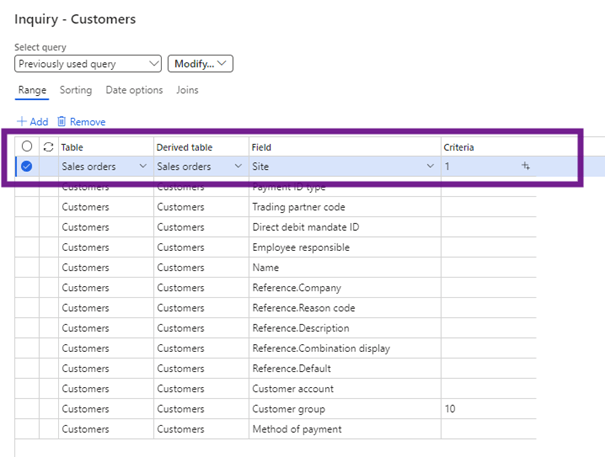Click criteria cell with value 10
The width and height of the screenshot is (605, 457).
(487, 409)
